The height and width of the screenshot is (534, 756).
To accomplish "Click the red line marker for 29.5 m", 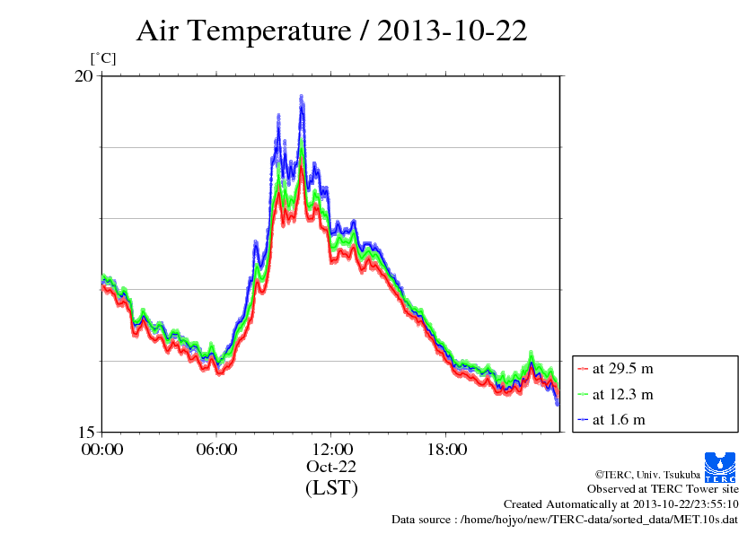I will tap(583, 369).
